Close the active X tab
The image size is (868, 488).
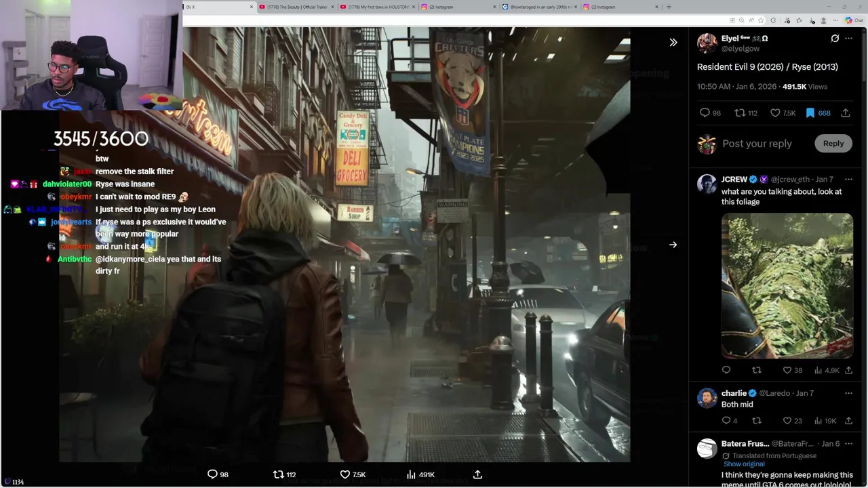pyautogui.click(x=252, y=7)
